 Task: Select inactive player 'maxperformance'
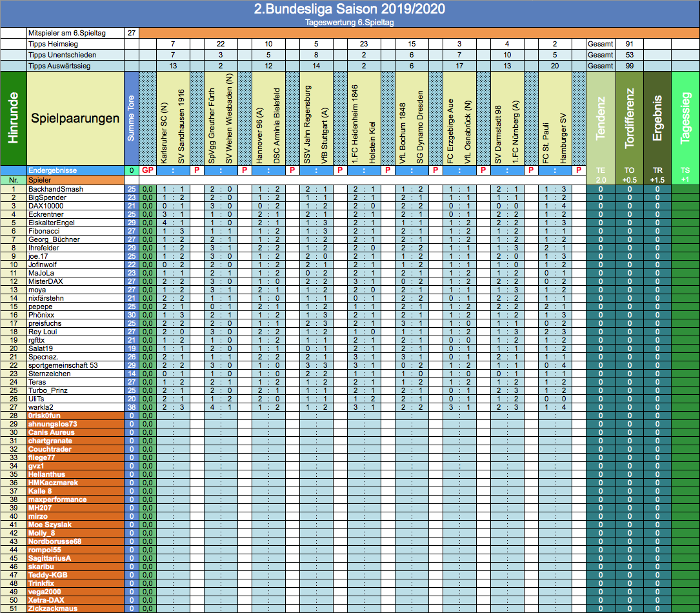pyautogui.click(x=75, y=499)
